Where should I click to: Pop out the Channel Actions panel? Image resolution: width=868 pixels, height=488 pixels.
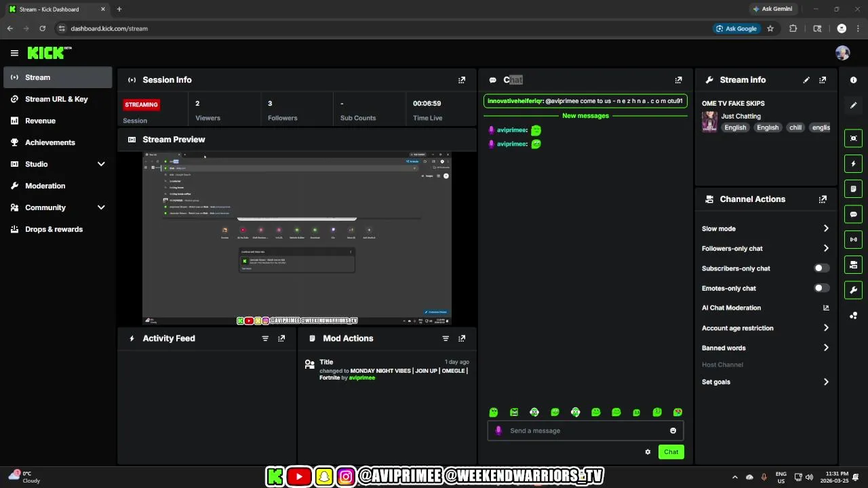tap(823, 199)
